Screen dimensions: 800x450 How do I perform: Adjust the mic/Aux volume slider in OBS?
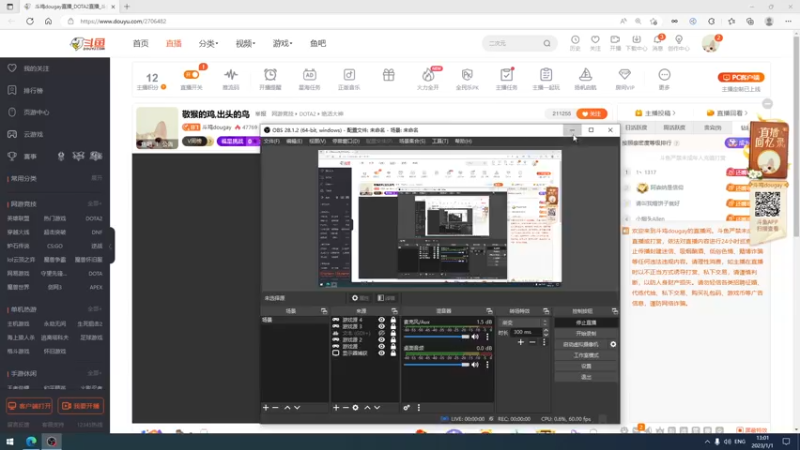(437, 337)
